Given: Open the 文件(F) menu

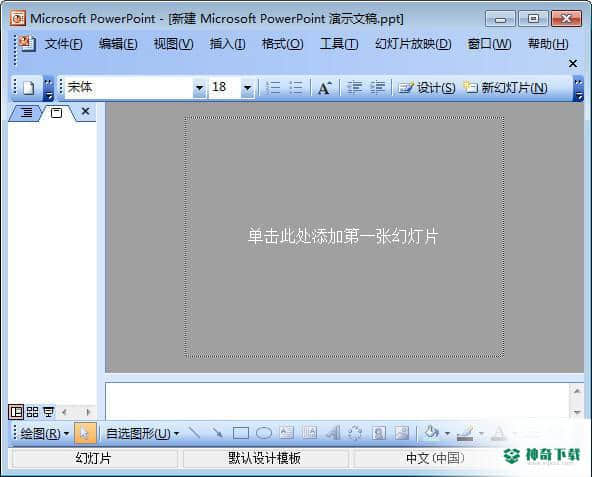Looking at the screenshot, I should [63, 44].
